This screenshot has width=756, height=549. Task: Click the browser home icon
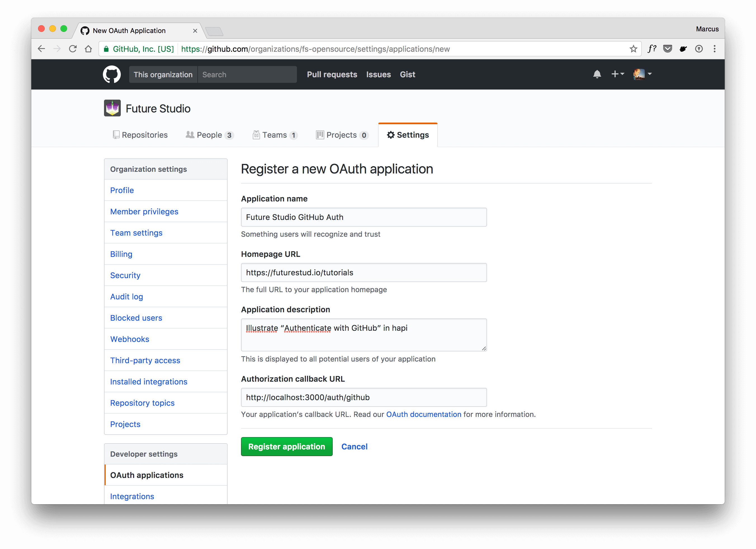pos(88,49)
